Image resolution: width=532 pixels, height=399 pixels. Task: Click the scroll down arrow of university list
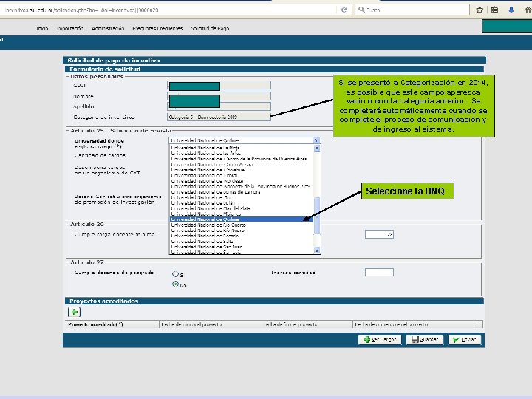317,250
